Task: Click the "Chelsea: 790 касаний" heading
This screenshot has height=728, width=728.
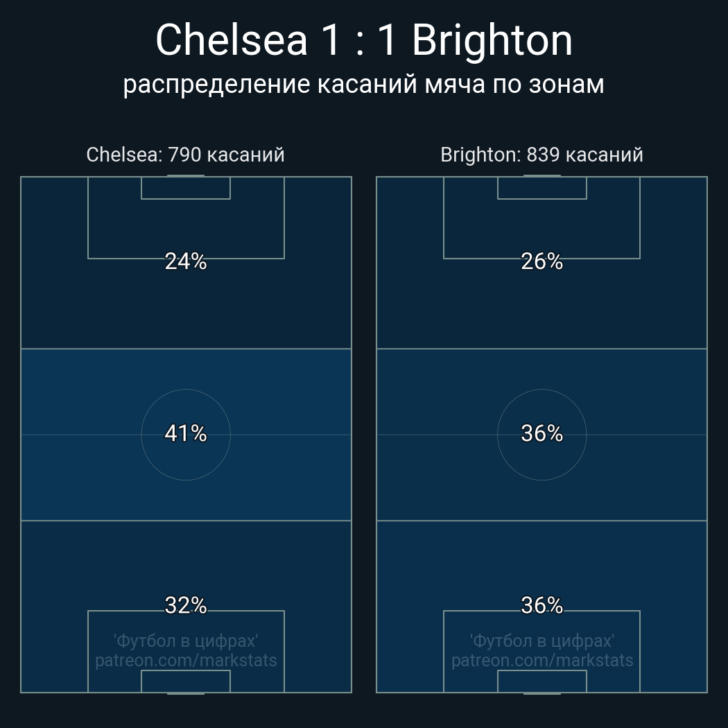Action: [185, 155]
